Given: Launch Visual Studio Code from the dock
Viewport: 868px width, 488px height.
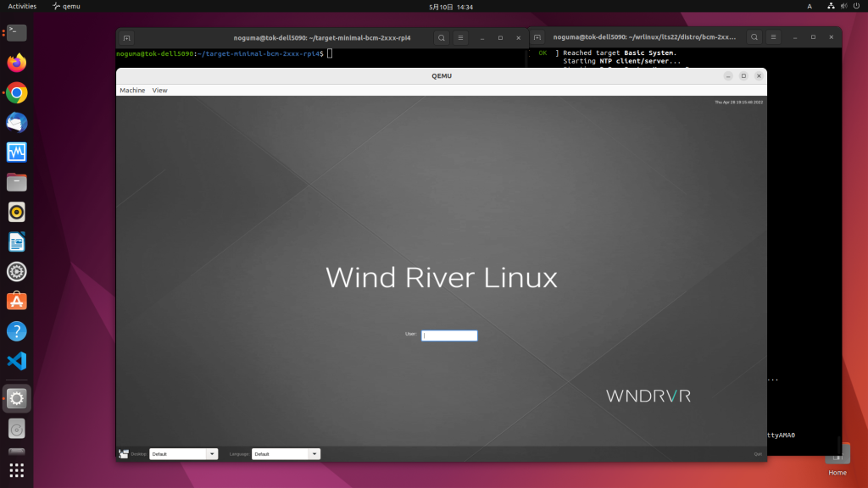Looking at the screenshot, I should click(17, 361).
